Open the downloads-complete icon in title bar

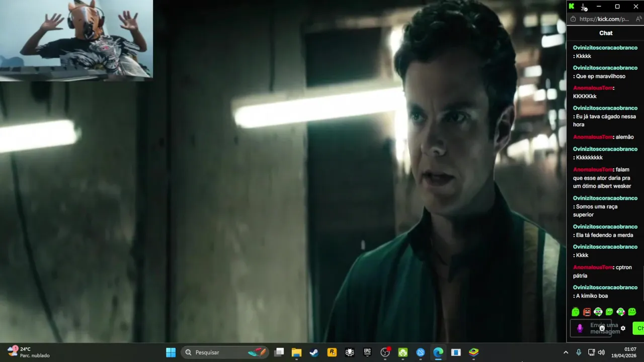point(584,7)
